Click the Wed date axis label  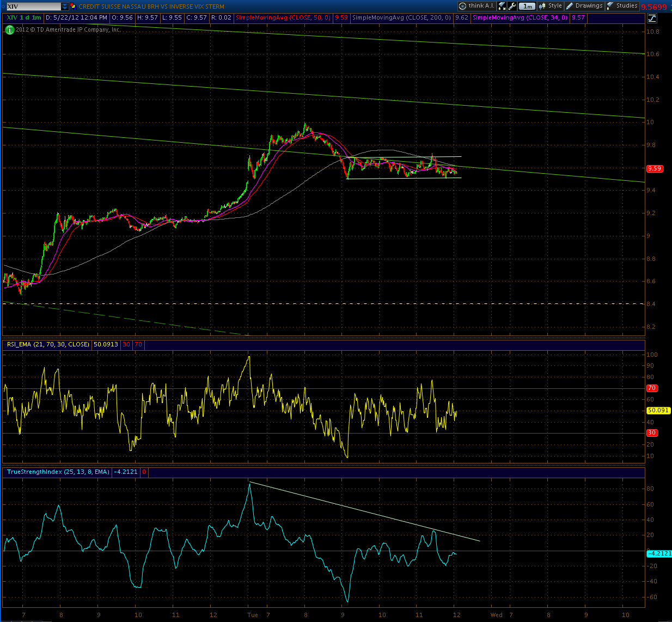tap(497, 615)
